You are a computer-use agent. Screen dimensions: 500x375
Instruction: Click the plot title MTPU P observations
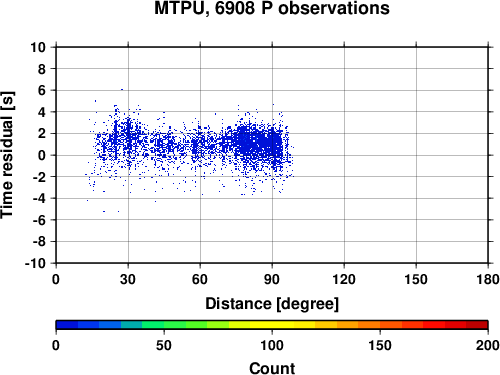click(x=272, y=8)
